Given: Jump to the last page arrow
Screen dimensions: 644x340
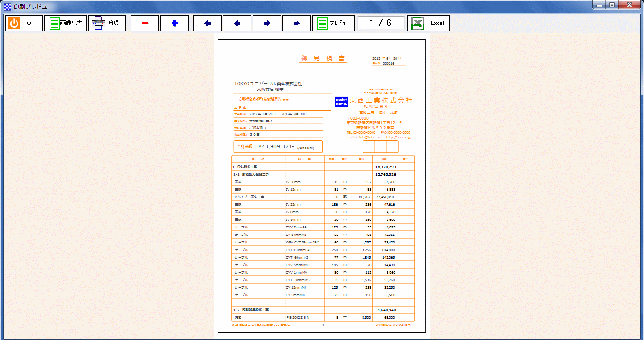Looking at the screenshot, I should (x=297, y=23).
